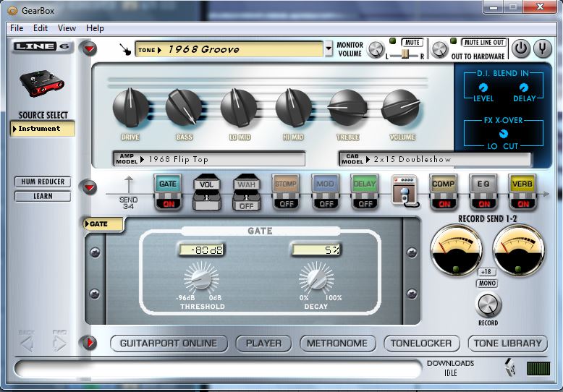Click the gate THRESHOLD knob
This screenshot has height=392, width=563.
(201, 278)
